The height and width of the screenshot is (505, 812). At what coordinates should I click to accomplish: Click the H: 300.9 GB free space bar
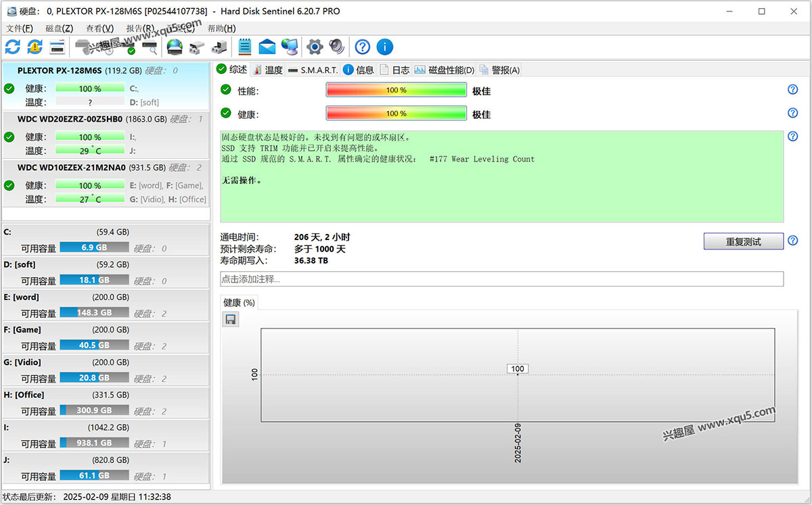point(94,410)
